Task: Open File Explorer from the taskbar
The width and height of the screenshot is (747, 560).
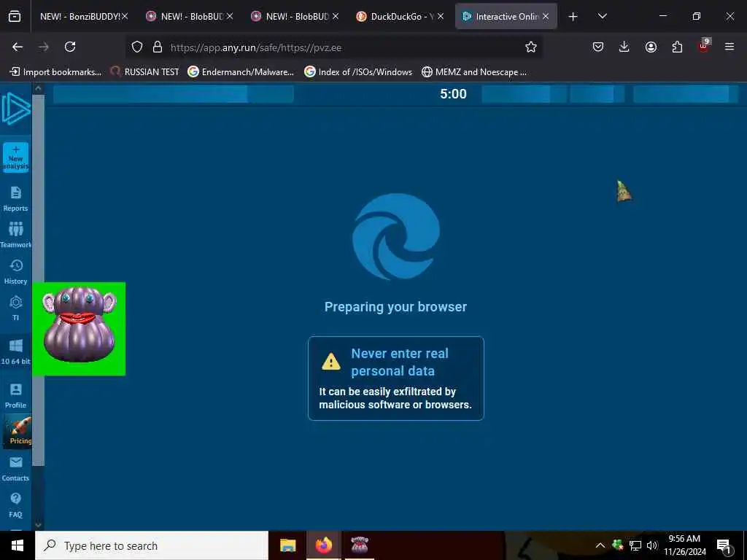Action: click(x=287, y=545)
